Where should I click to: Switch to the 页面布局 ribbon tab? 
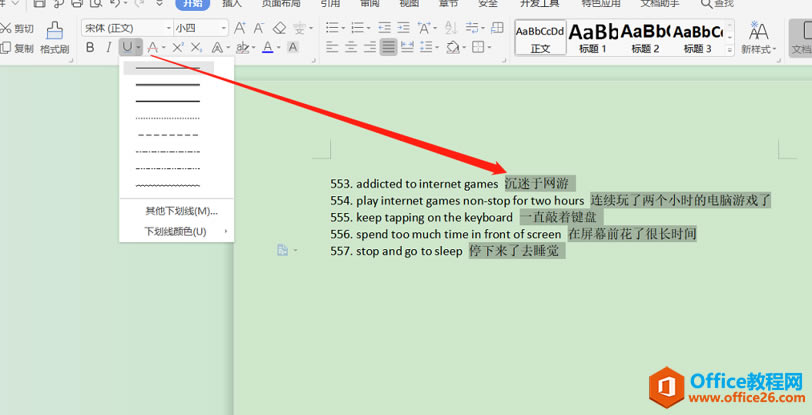[x=281, y=4]
